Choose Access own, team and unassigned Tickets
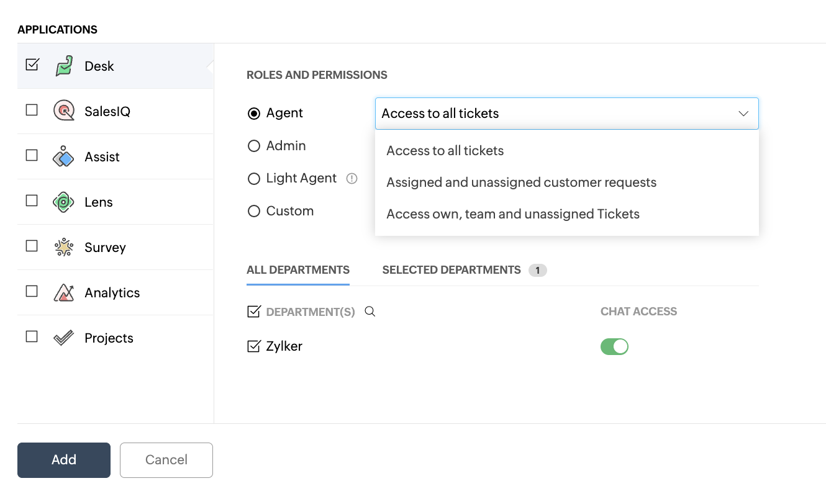826x504 pixels. click(x=512, y=214)
